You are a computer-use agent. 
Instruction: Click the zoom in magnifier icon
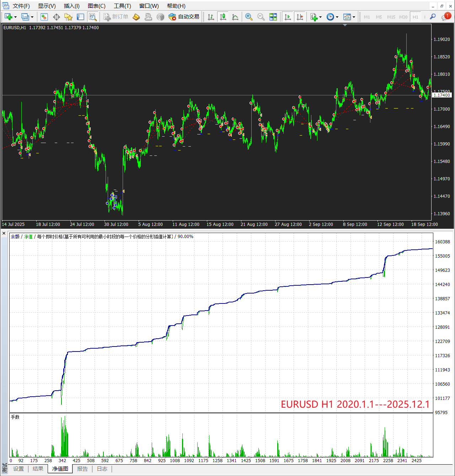click(249, 17)
